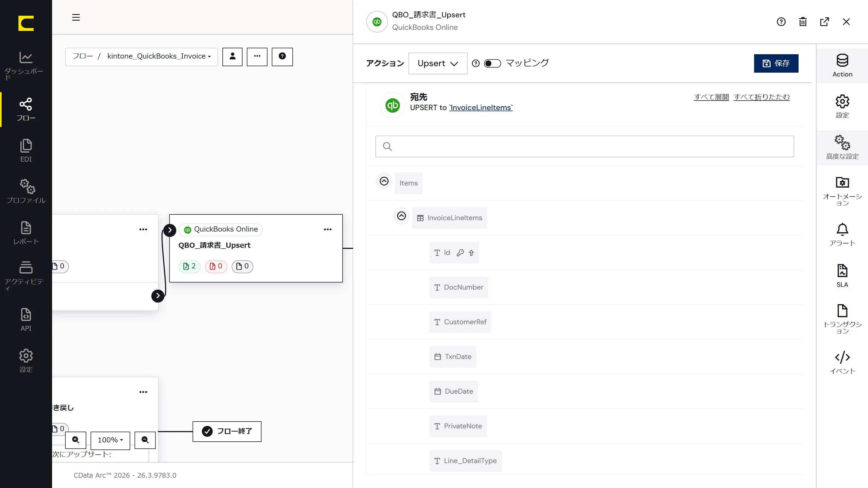
Task: Click the help icon in connector header
Action: pyautogui.click(x=781, y=22)
